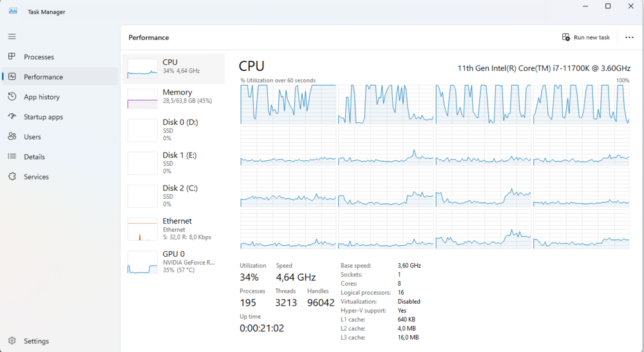Select the Disk 0 (D:) item

coord(174,129)
